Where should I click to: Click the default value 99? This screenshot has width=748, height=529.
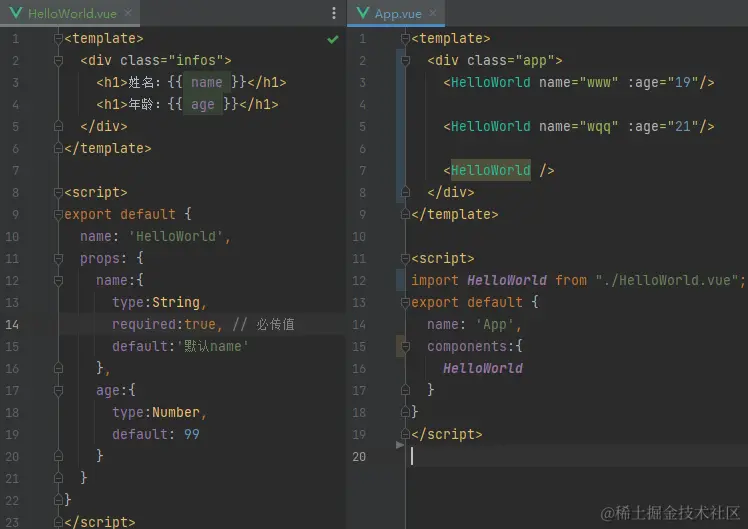pyautogui.click(x=192, y=435)
